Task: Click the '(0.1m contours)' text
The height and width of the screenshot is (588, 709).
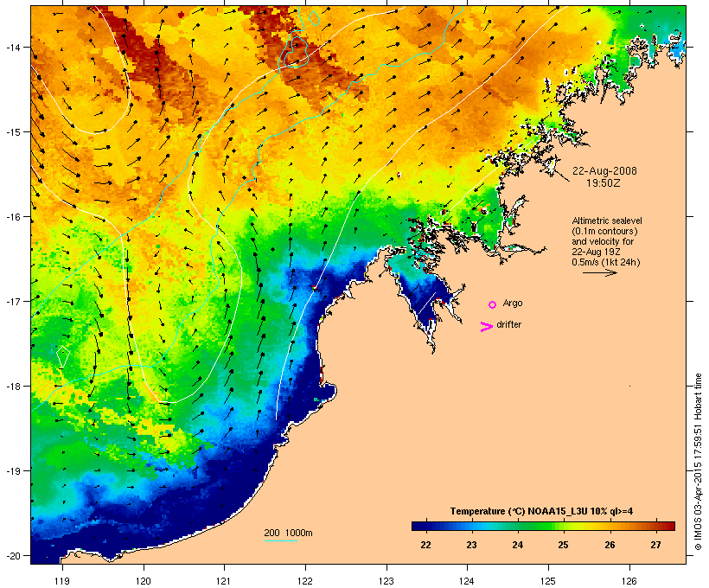Action: [x=604, y=231]
